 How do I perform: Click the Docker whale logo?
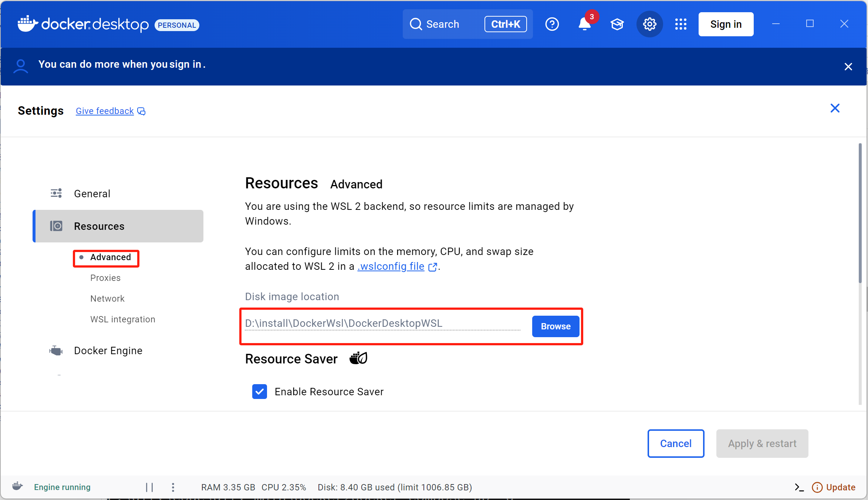28,24
